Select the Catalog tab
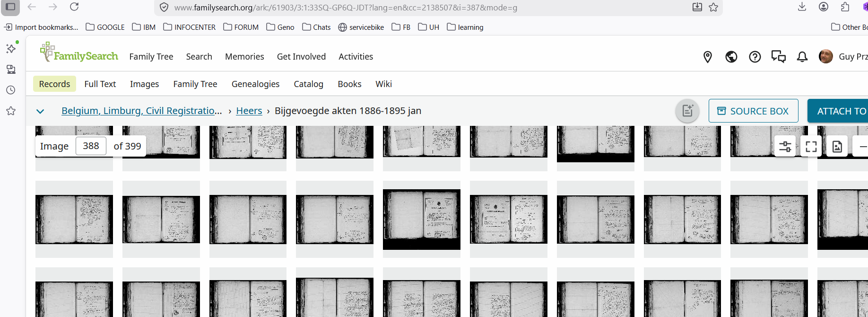868x317 pixels. pyautogui.click(x=308, y=84)
